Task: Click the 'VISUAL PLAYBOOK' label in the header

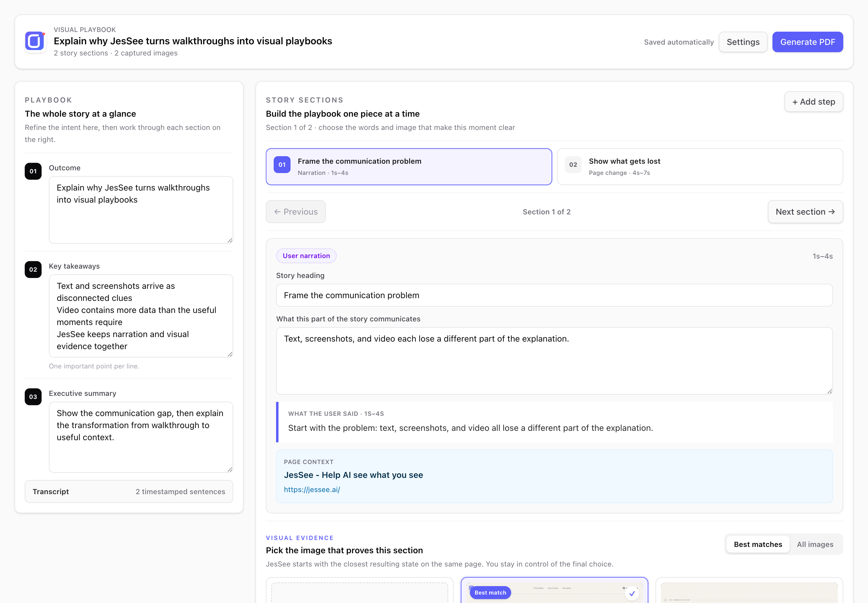Action: [85, 30]
